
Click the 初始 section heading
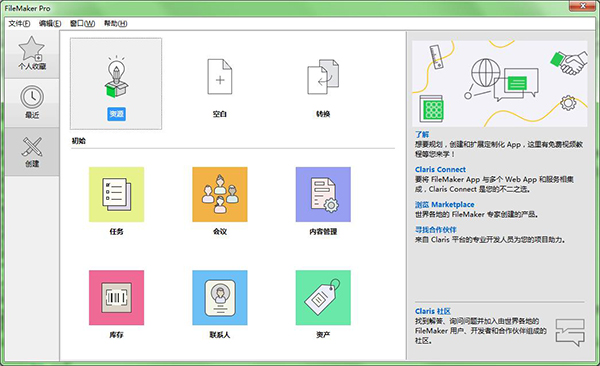pos(78,141)
